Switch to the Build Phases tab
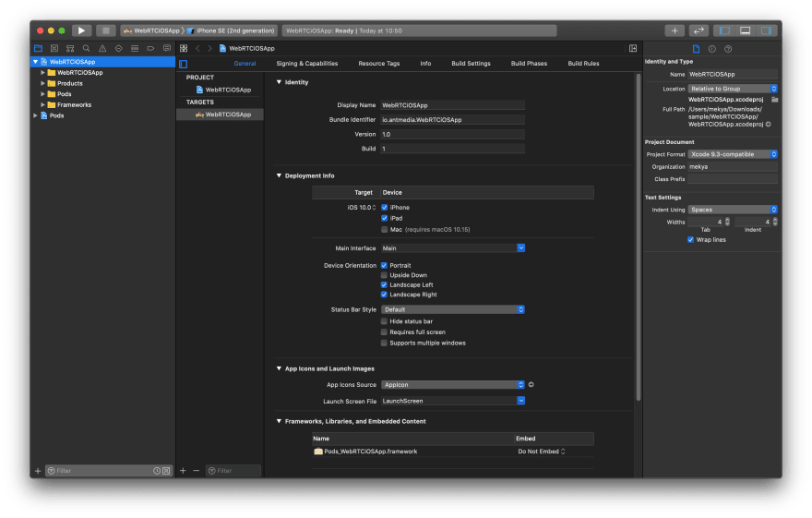The height and width of the screenshot is (518, 812). pyautogui.click(x=529, y=63)
